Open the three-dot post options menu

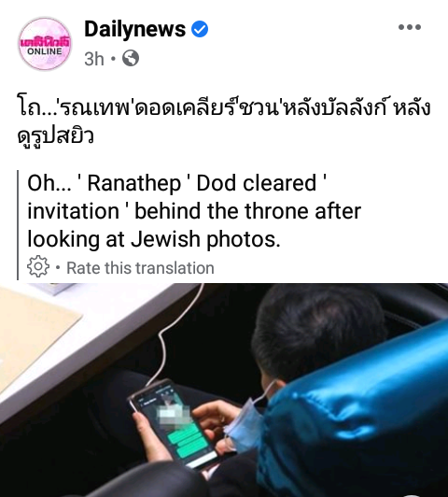(410, 27)
